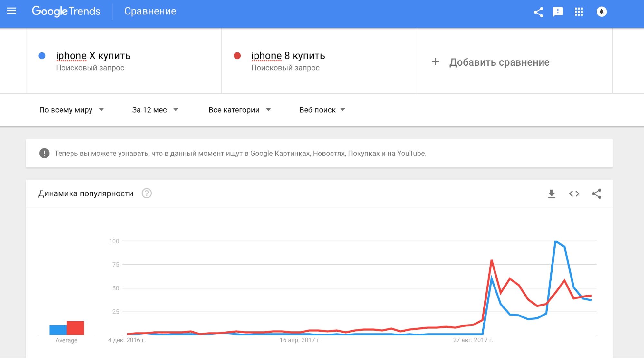Click the blue dot for iphone X
The image size is (644, 358).
pos(42,56)
